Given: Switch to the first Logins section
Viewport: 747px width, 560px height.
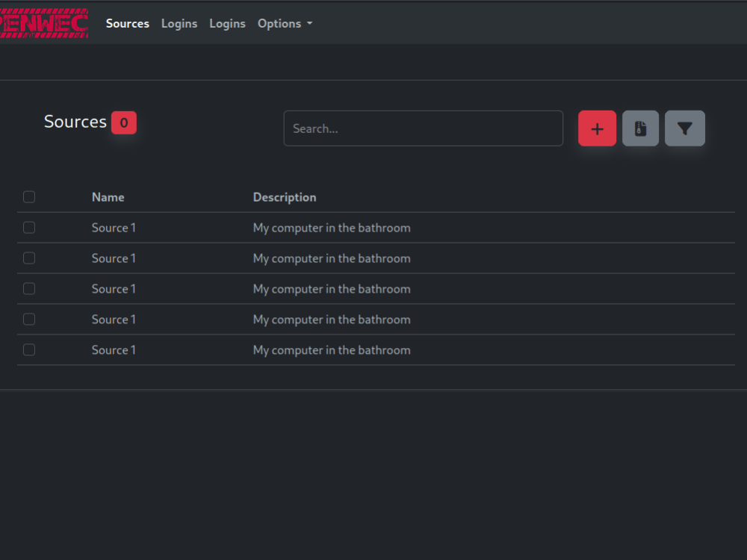Looking at the screenshot, I should tap(179, 23).
